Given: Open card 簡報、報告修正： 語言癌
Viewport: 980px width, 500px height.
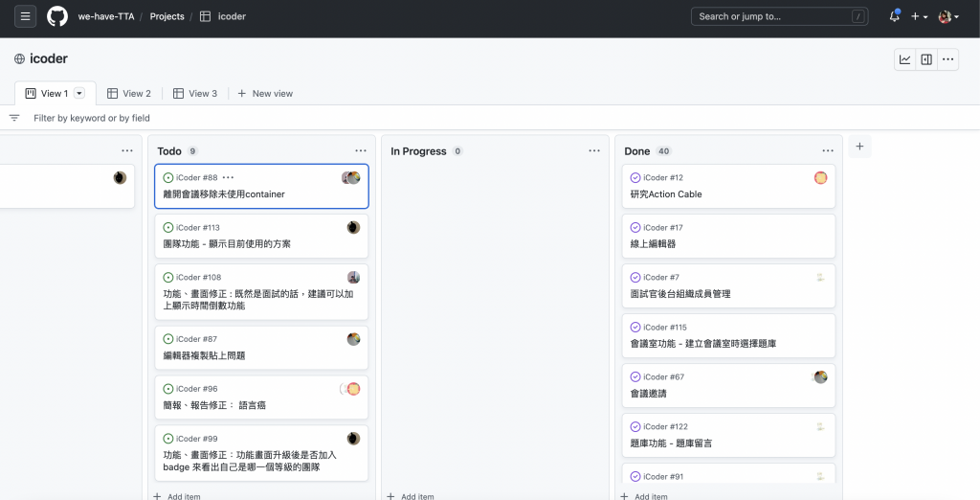Looking at the screenshot, I should pos(214,405).
